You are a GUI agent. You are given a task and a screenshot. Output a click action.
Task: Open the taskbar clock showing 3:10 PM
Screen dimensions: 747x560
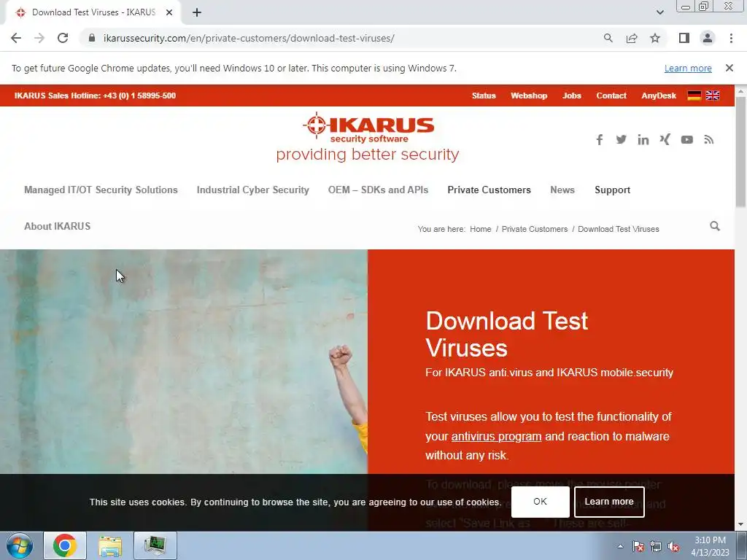(710, 546)
